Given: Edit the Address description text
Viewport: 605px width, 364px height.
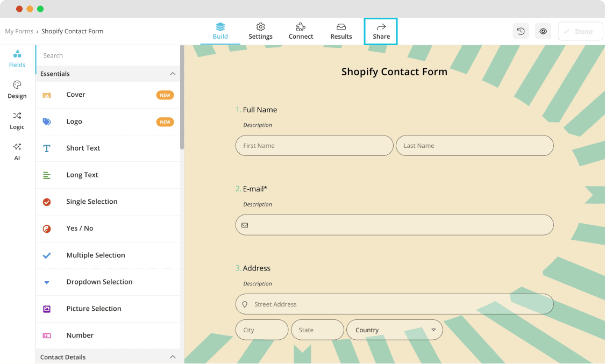Looking at the screenshot, I should [x=258, y=284].
